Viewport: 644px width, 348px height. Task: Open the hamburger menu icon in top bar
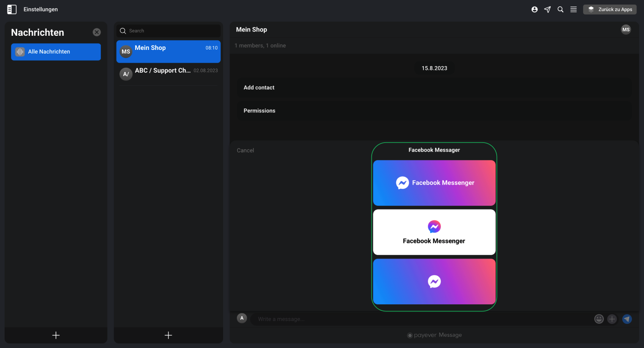[573, 9]
